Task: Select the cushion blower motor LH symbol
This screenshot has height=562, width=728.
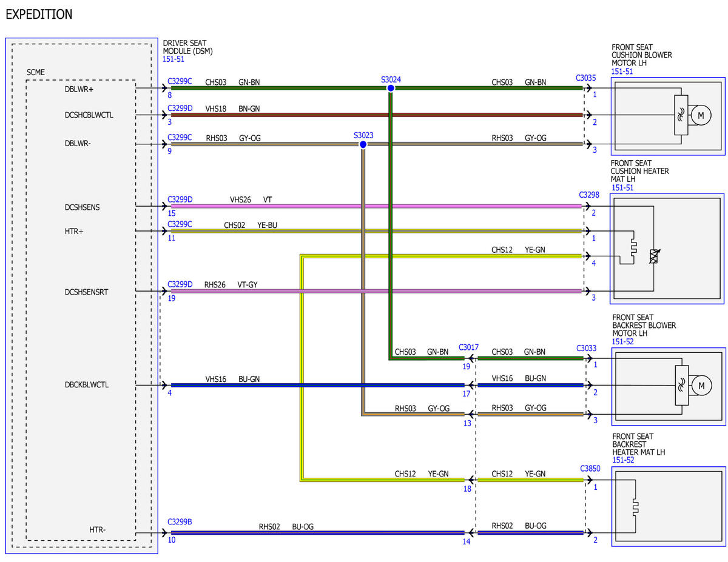Action: tap(701, 115)
